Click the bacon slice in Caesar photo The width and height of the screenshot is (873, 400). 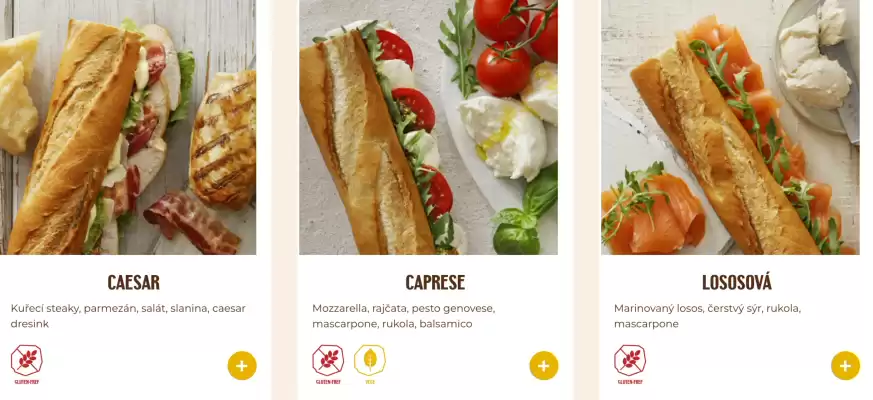pos(192,223)
